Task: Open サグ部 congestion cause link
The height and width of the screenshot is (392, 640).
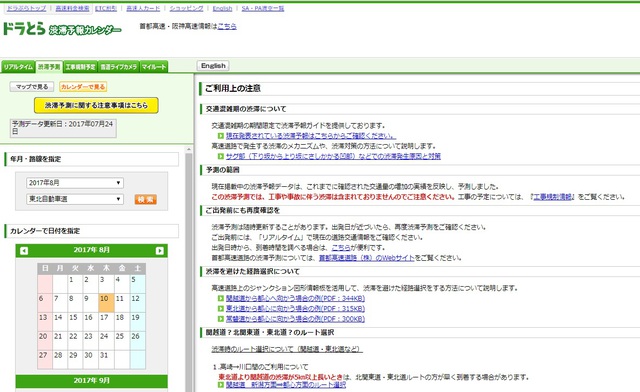Action: pos(333,156)
